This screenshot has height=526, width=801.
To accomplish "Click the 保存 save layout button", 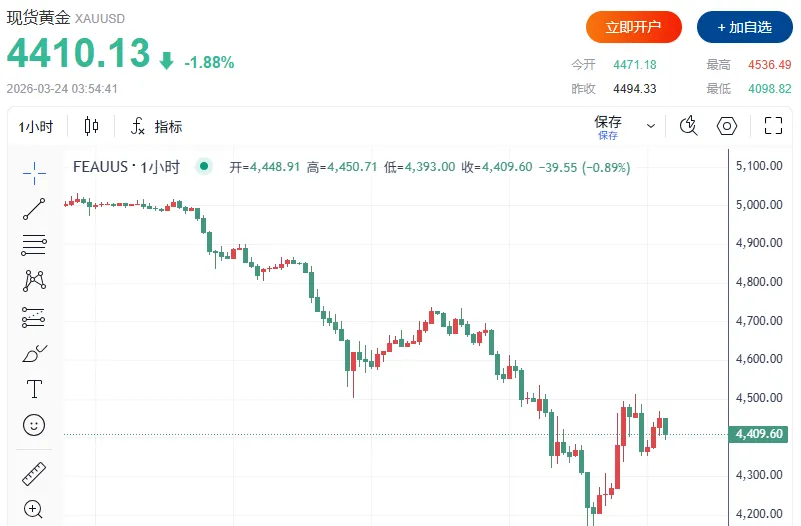I will [x=608, y=127].
